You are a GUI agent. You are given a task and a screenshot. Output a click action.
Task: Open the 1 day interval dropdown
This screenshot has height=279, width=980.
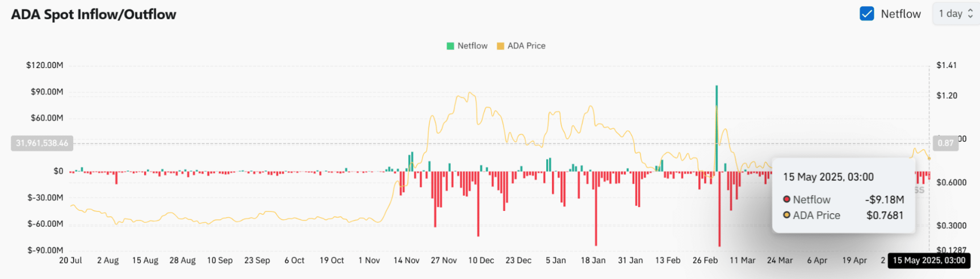pyautogui.click(x=955, y=14)
